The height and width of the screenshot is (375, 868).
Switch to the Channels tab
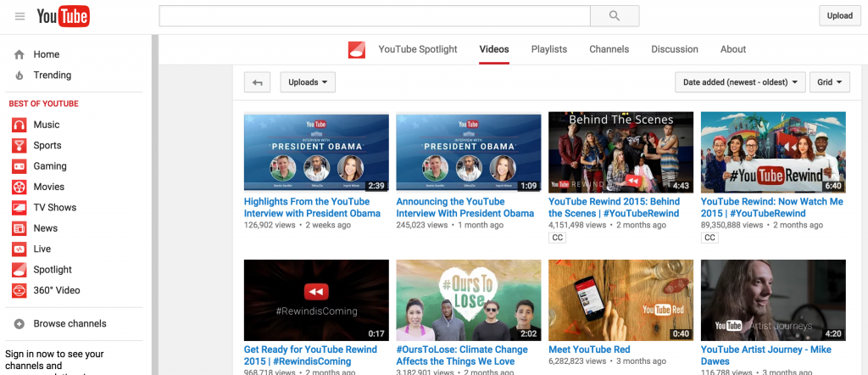[x=609, y=49]
